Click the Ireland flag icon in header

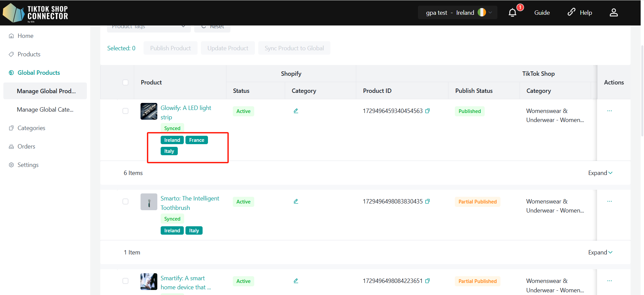click(x=482, y=12)
